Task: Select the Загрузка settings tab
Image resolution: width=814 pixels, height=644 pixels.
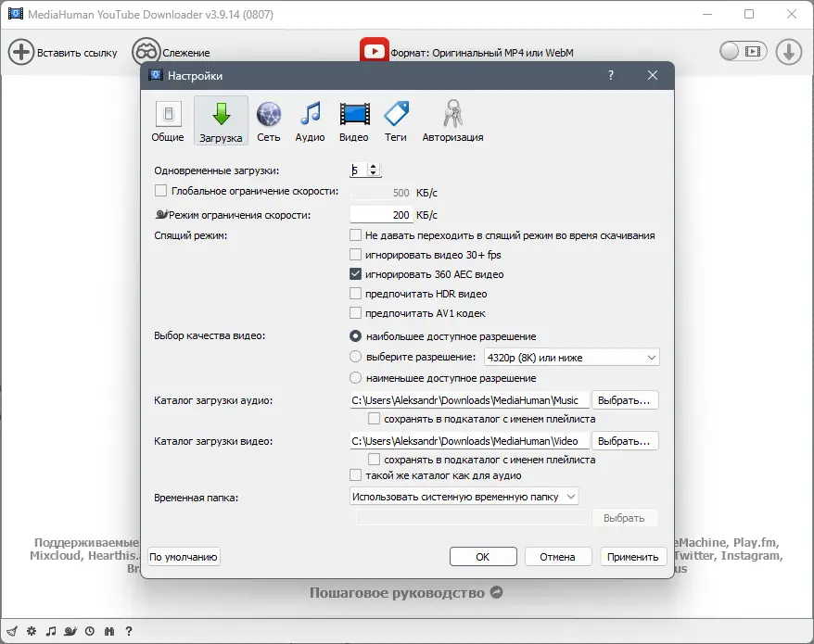Action: tap(221, 121)
